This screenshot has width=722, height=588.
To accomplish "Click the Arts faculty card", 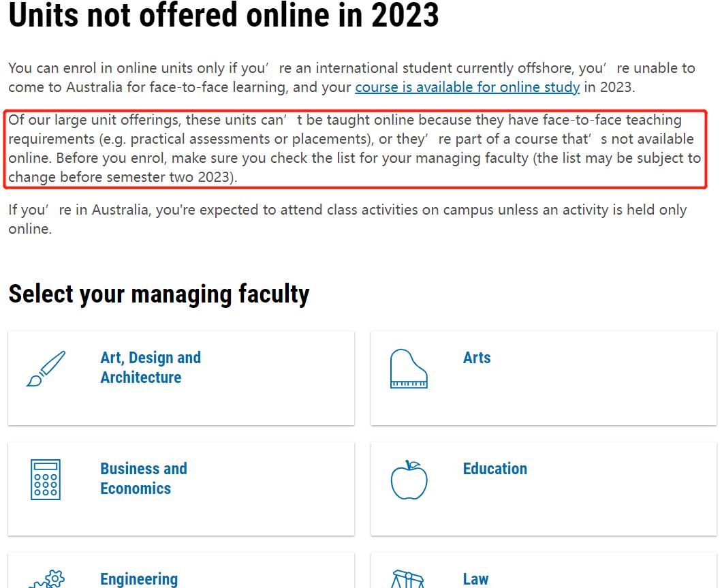I will click(x=543, y=377).
